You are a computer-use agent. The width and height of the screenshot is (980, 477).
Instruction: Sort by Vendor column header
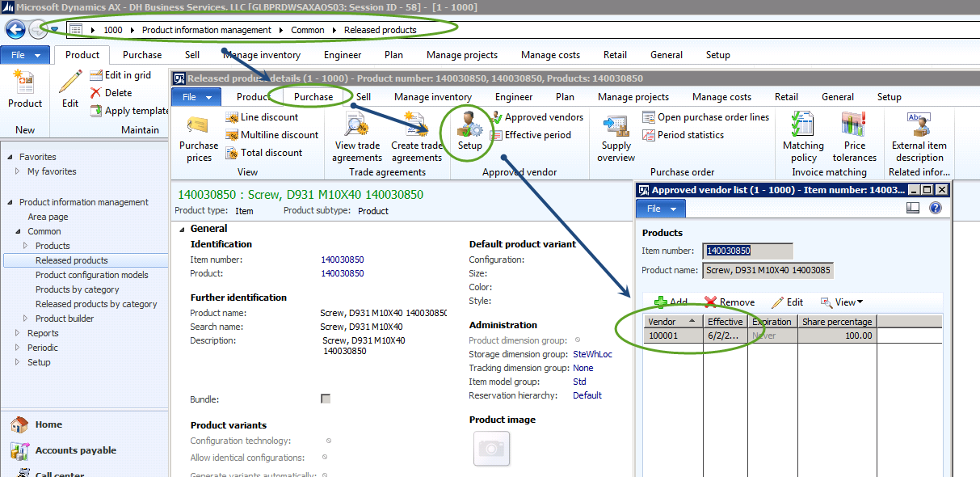click(674, 322)
